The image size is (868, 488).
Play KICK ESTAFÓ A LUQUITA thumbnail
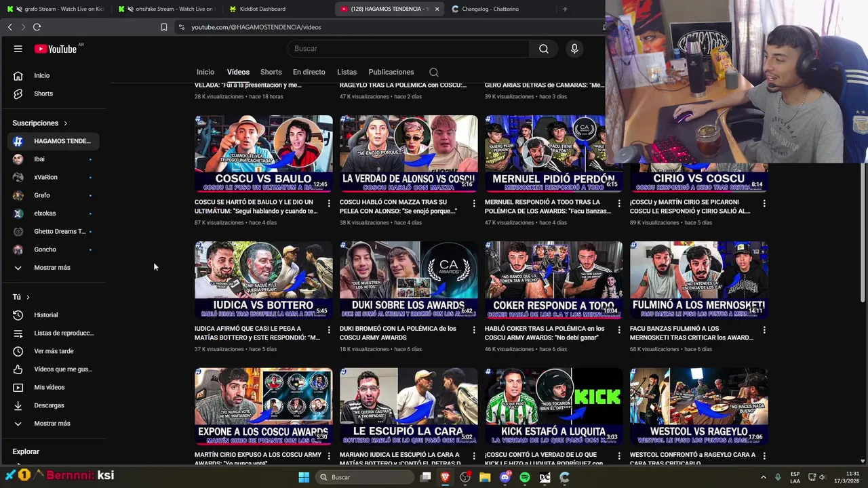click(554, 407)
